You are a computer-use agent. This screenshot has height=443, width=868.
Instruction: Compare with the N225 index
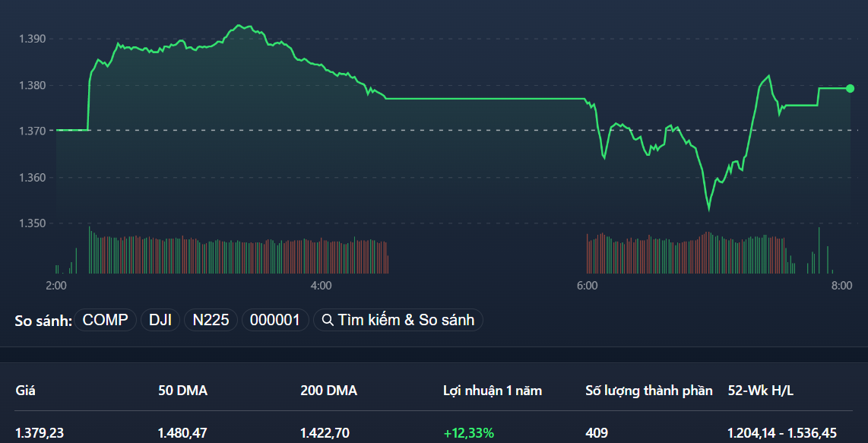click(211, 320)
